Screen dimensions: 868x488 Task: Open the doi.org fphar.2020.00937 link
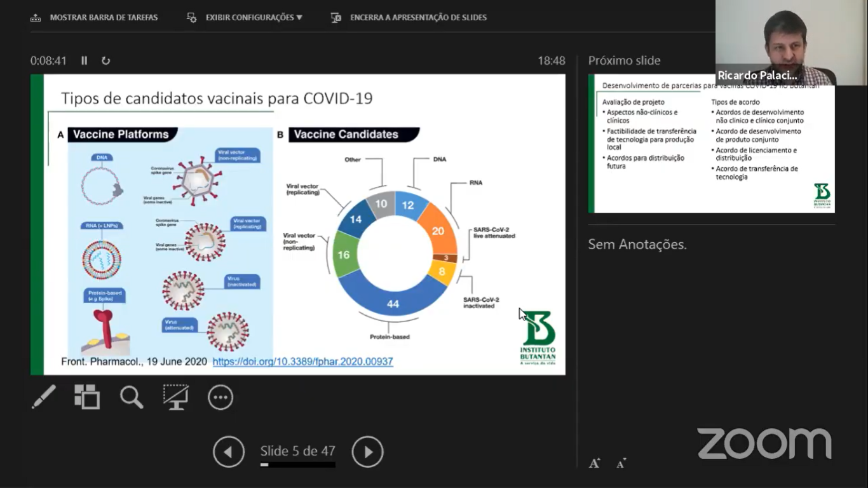click(302, 362)
